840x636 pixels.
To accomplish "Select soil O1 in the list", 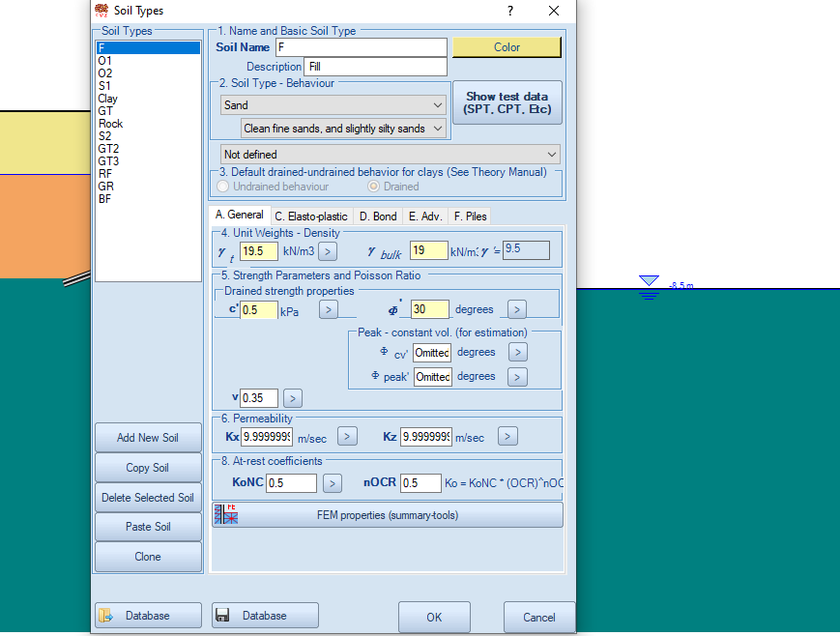I will click(x=148, y=61).
